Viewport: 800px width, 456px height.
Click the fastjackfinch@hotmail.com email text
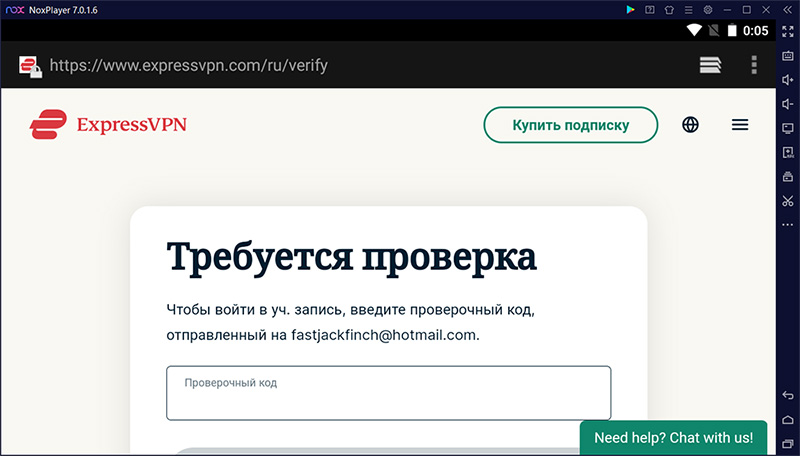(x=384, y=335)
